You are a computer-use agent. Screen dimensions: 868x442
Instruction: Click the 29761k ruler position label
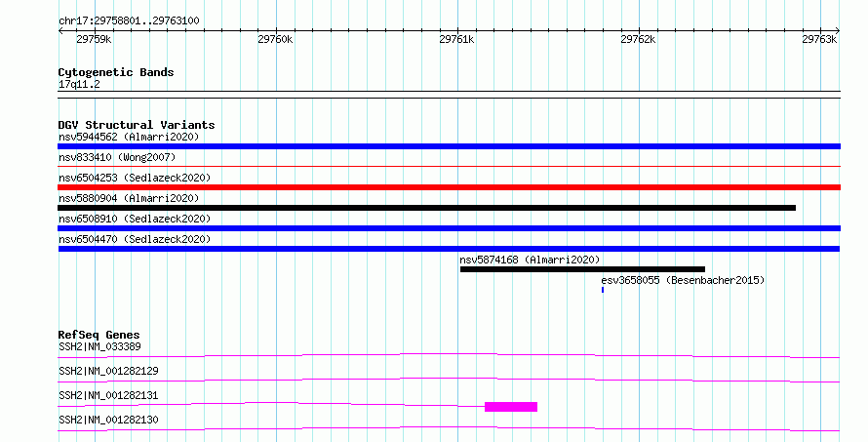pyautogui.click(x=456, y=39)
